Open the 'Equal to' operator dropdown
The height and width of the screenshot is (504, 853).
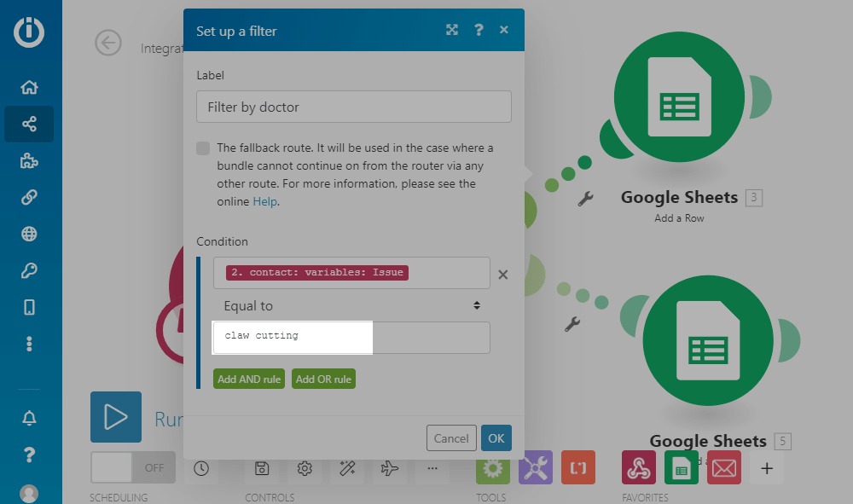click(x=352, y=305)
